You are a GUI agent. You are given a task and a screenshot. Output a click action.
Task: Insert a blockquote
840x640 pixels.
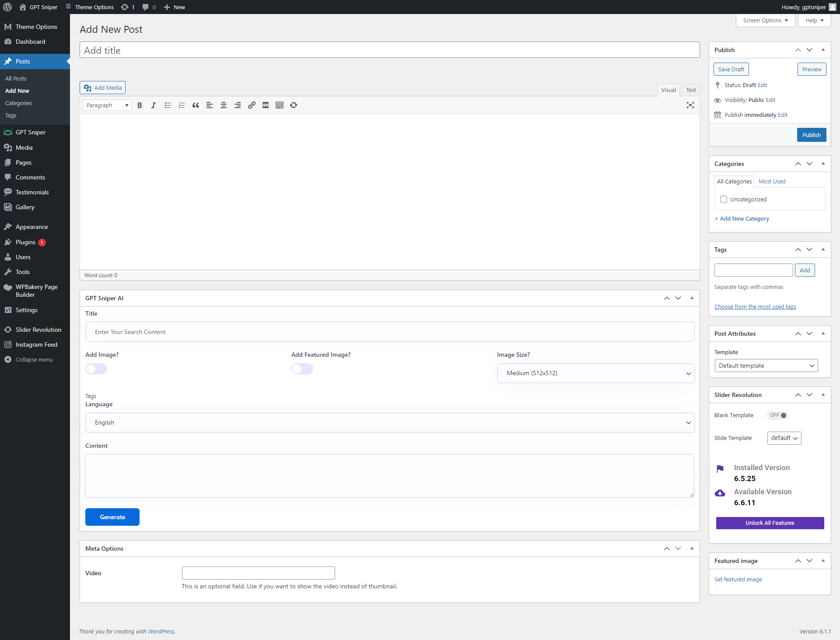coord(196,105)
